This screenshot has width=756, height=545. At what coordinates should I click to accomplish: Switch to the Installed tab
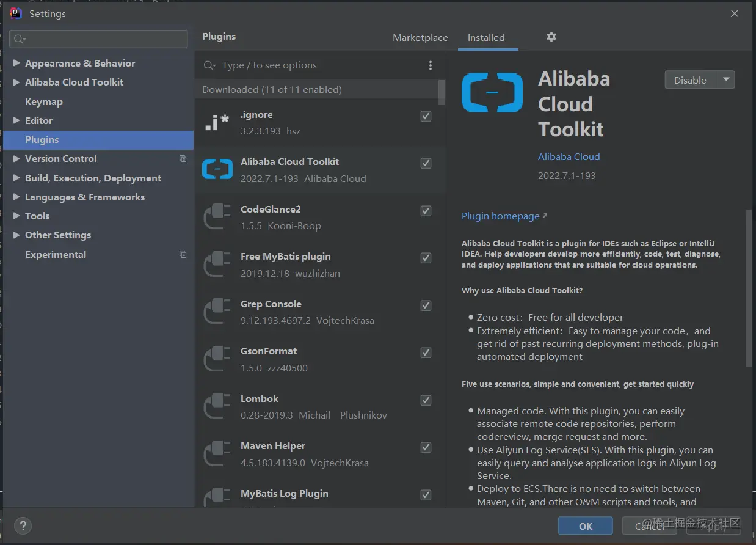pyautogui.click(x=486, y=37)
